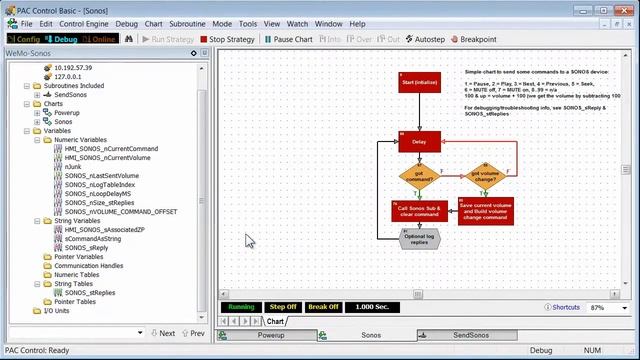Click the Step Over toolbar icon
Viewport: 640px width, 360px height.
[359, 40]
